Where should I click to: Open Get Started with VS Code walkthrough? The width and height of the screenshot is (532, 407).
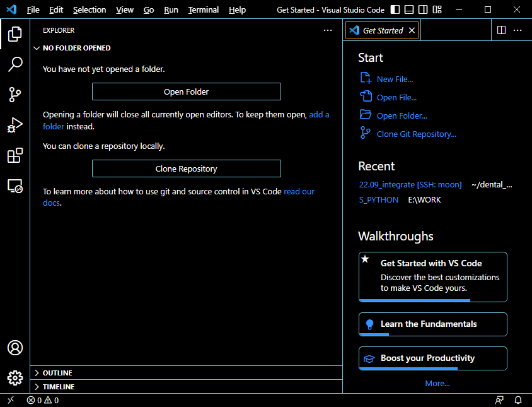tap(433, 277)
